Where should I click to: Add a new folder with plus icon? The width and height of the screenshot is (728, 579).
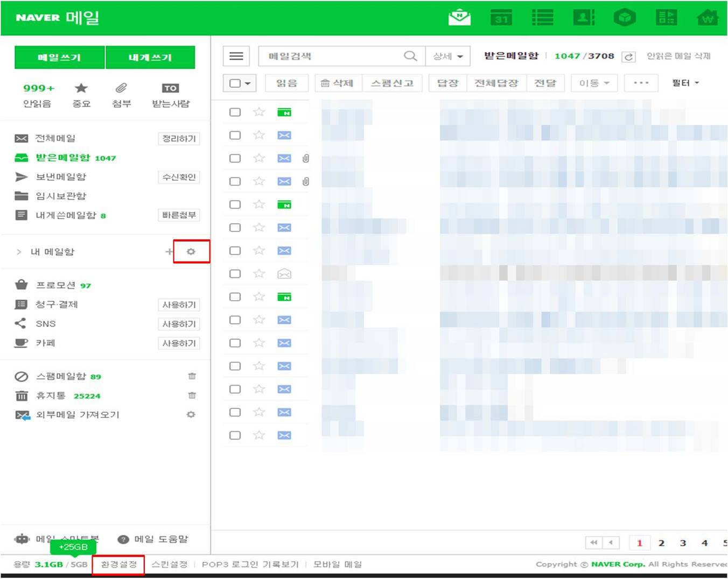(169, 252)
